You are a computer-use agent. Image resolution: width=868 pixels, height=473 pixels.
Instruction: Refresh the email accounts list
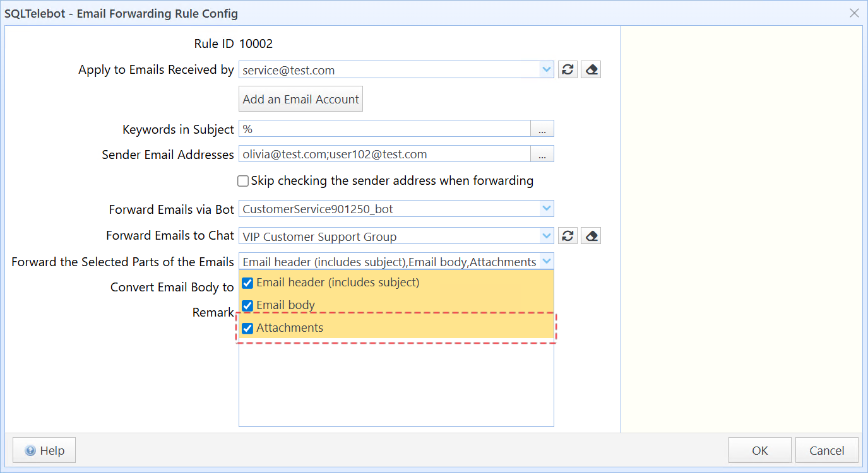(x=568, y=70)
